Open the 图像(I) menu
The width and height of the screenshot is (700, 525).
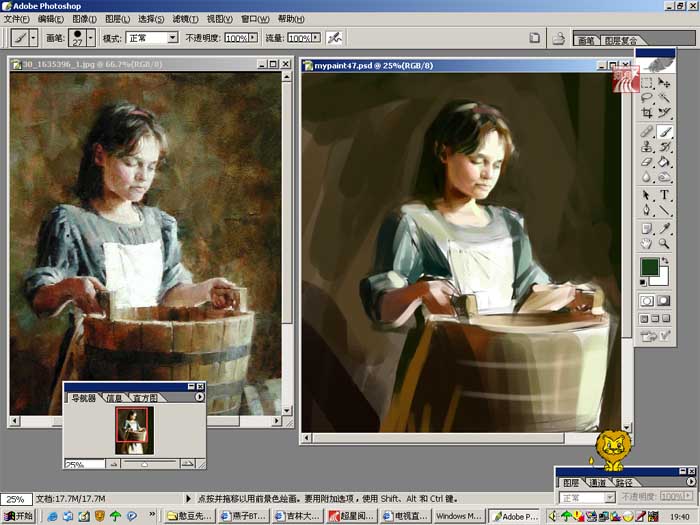(x=84, y=19)
